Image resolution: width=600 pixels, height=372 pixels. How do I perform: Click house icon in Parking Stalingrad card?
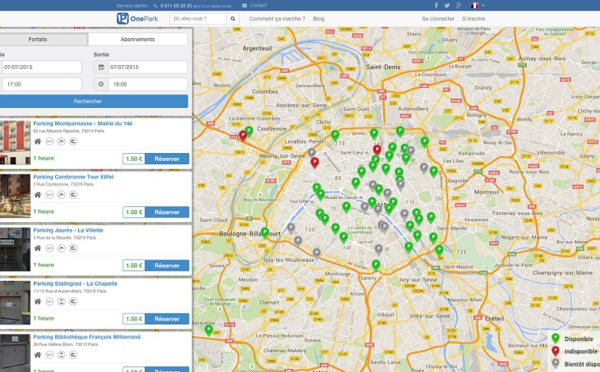click(x=38, y=302)
